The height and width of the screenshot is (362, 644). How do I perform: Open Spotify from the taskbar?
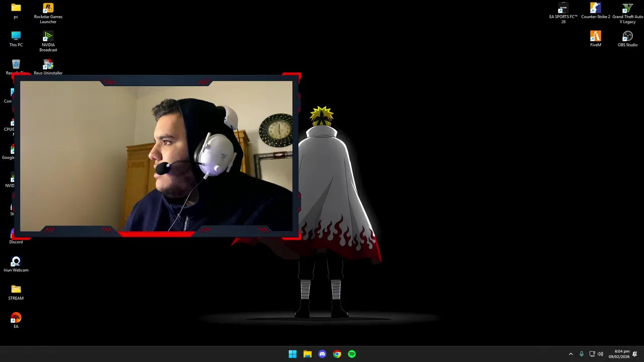click(x=352, y=354)
